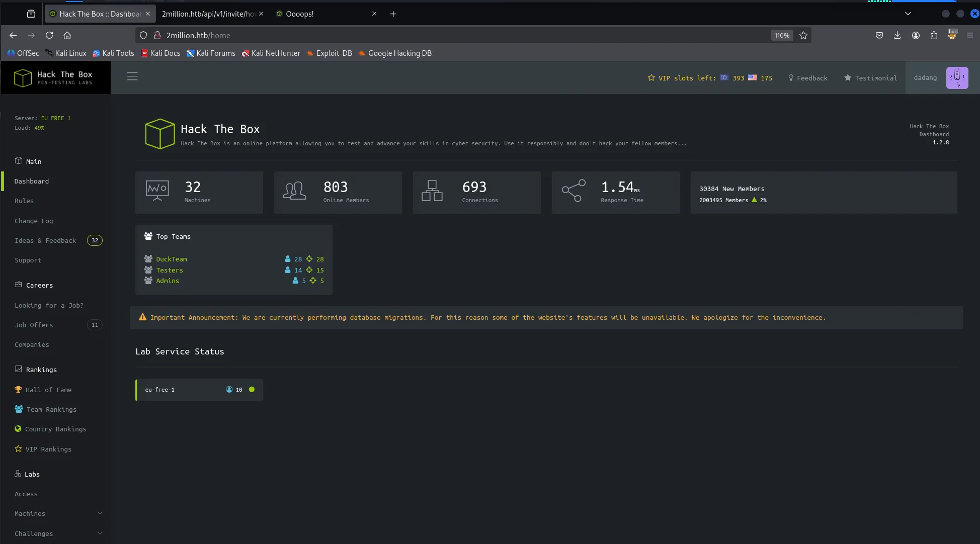The image size is (980, 544).
Task: Click the Hack The Box cube logo
Action: tap(23, 78)
